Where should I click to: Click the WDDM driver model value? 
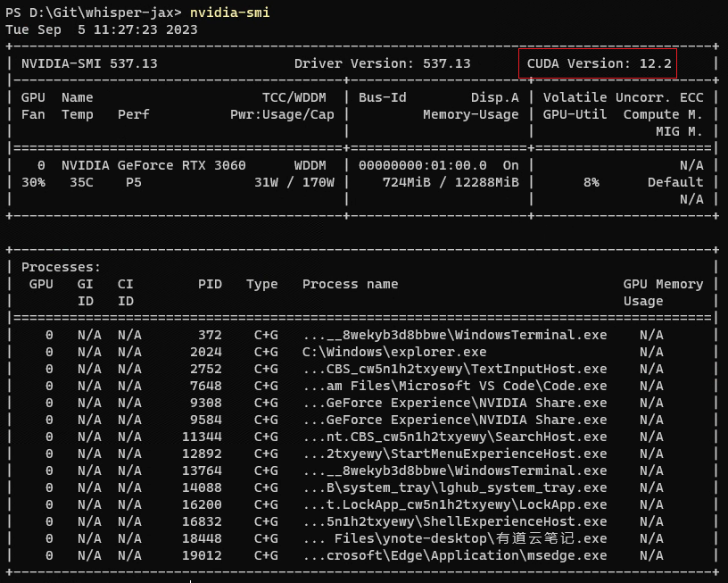(310, 165)
